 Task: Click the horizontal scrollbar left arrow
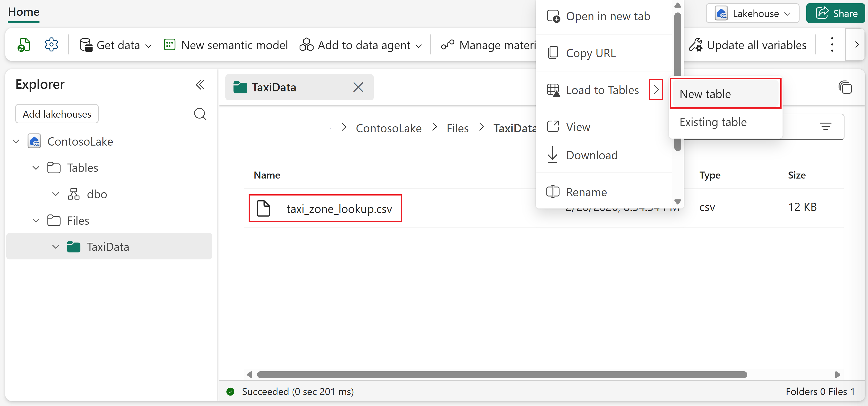[x=249, y=375]
